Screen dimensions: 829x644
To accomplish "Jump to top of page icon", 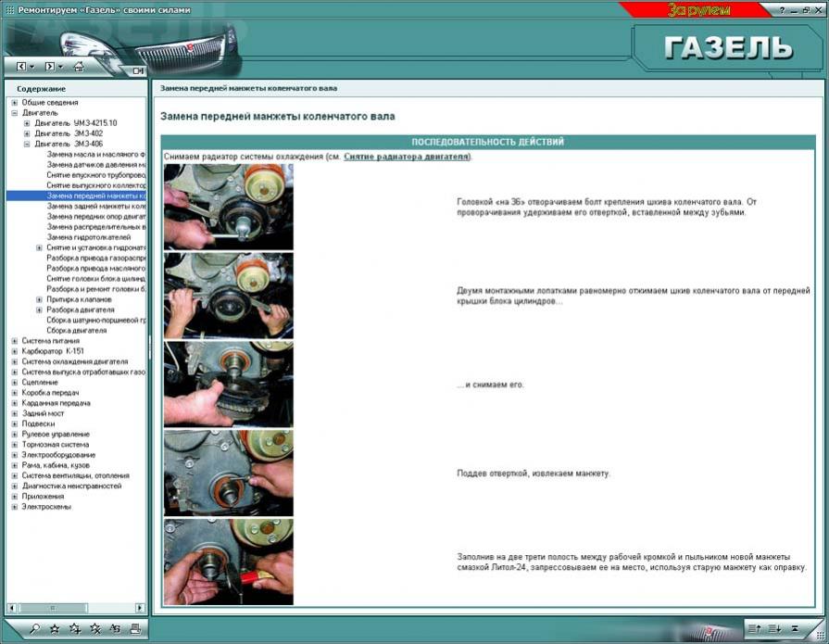I will (795, 628).
